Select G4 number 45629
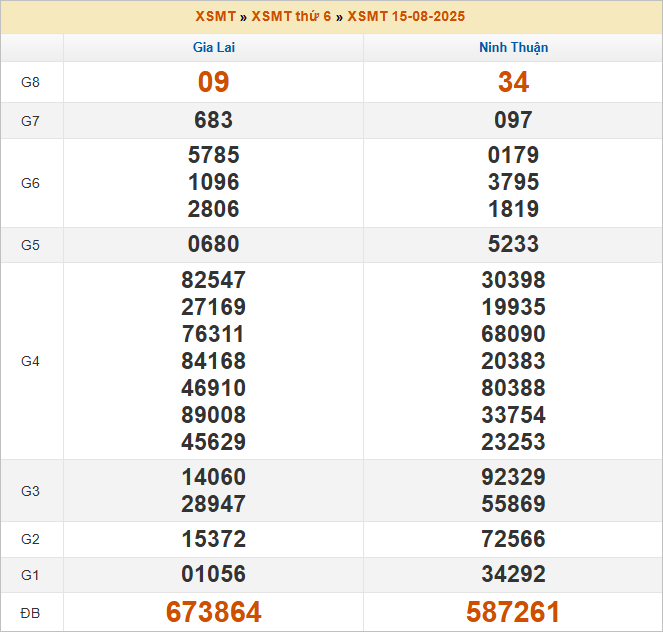Screen dimensions: 663x632 pos(214,442)
